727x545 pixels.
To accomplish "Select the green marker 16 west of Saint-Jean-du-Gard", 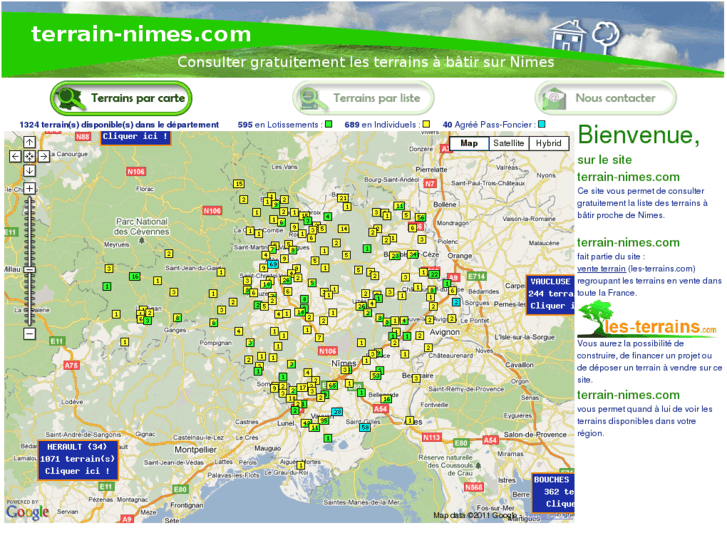I will pyautogui.click(x=134, y=276).
